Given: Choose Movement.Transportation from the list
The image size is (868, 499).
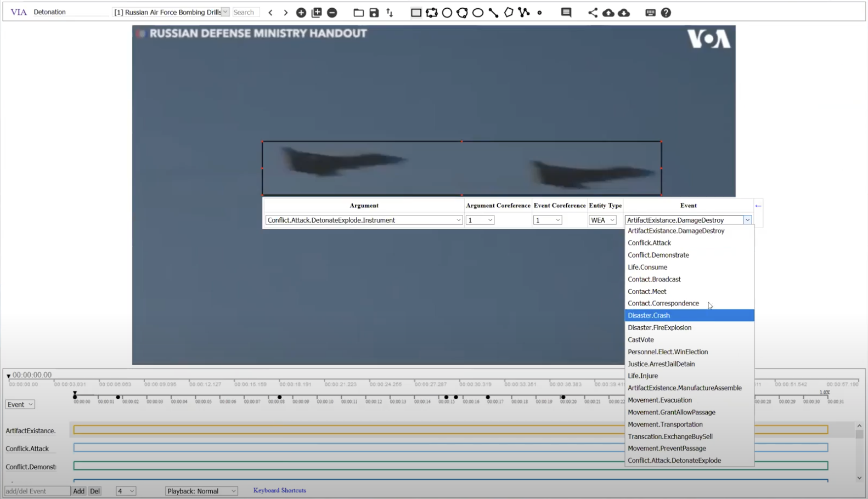Looking at the screenshot, I should tap(689, 424).
